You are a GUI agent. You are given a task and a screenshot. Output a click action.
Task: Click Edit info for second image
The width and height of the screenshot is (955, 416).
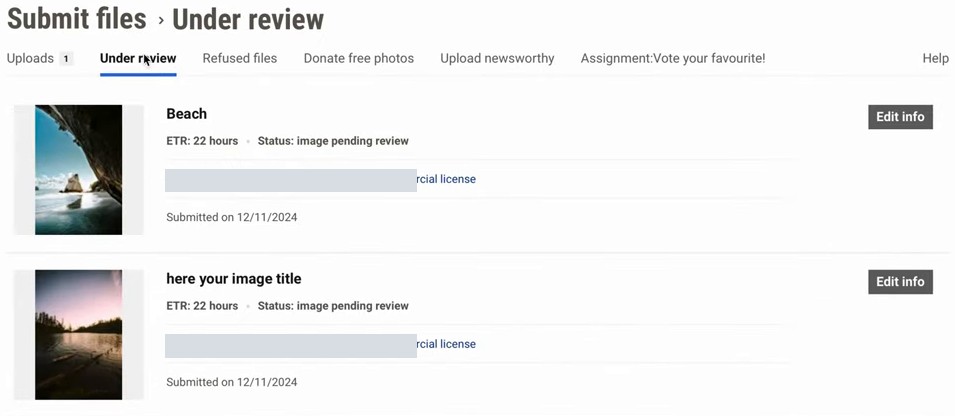click(x=900, y=282)
